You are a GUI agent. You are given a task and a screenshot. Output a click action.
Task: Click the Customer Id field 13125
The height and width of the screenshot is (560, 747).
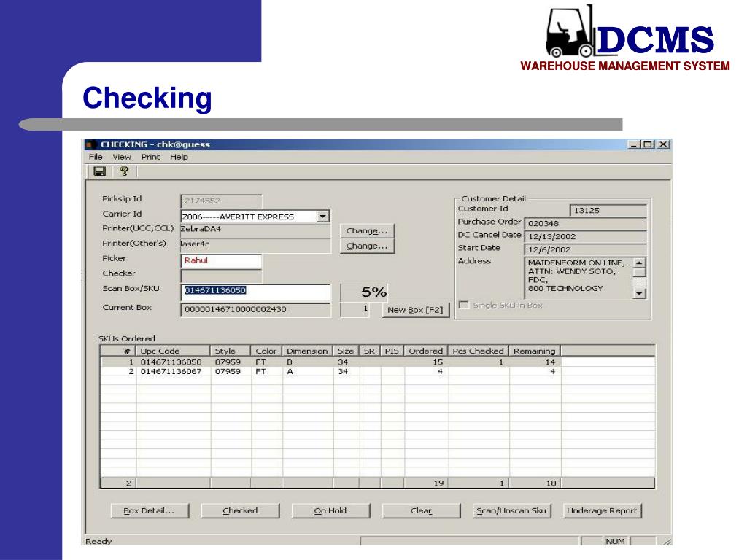[608, 211]
